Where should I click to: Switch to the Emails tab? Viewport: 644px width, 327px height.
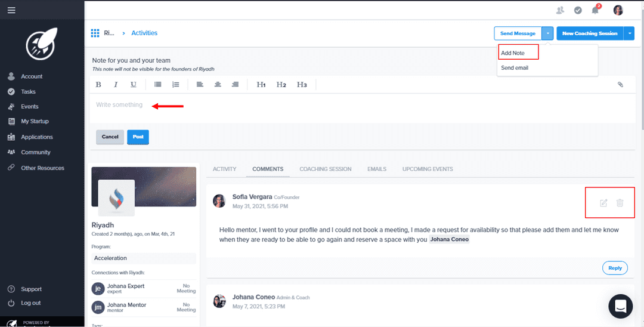(377, 169)
